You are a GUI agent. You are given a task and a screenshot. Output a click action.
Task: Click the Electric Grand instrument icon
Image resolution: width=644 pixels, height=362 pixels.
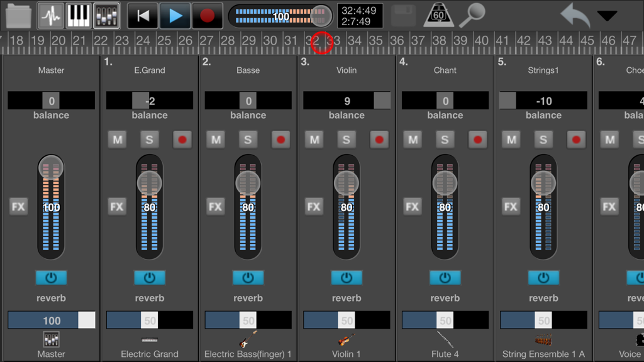pos(149,339)
